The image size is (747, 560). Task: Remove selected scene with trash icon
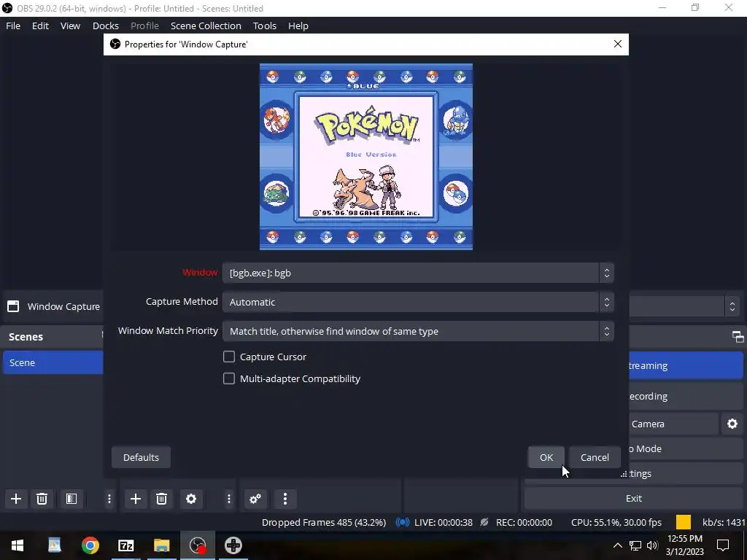42,499
